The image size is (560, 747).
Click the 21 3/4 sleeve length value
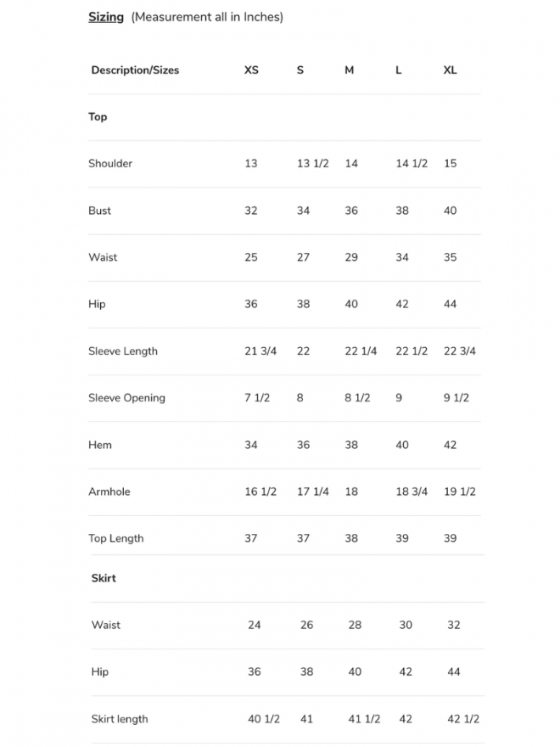tap(260, 351)
